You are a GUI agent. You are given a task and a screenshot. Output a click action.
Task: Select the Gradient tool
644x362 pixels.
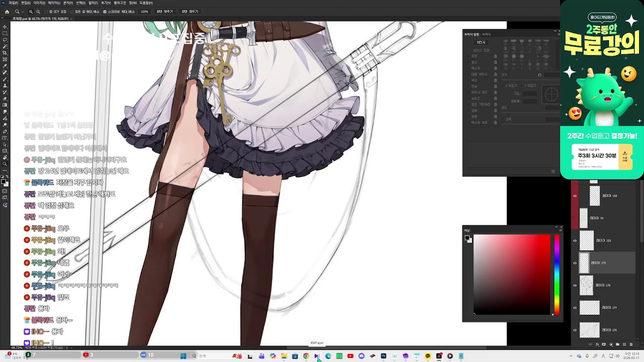[5, 105]
